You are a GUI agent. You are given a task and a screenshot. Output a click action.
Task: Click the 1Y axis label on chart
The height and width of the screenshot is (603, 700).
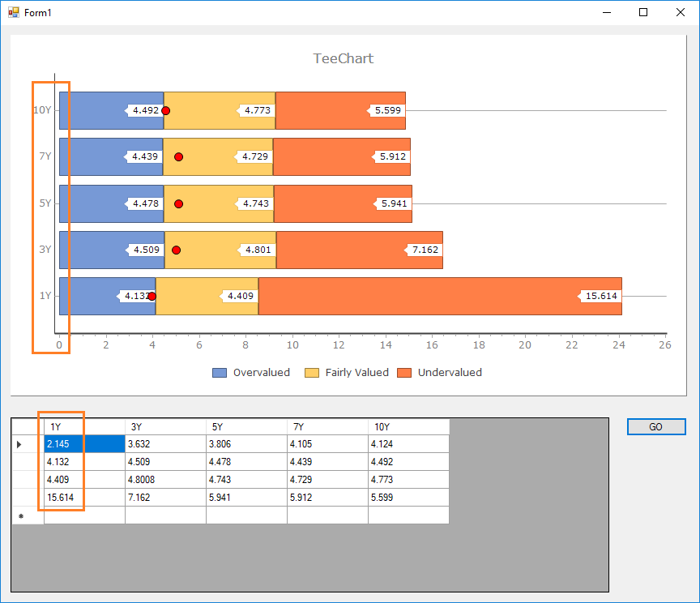[45, 296]
